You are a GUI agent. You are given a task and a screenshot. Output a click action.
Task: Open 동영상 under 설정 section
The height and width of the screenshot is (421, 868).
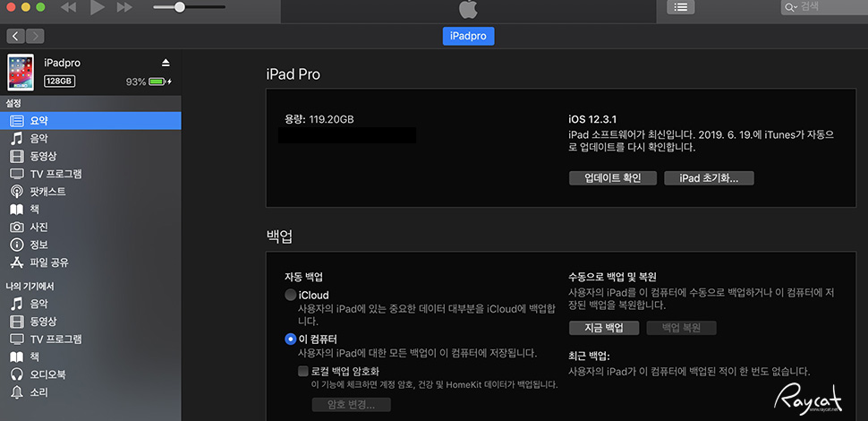90,156
